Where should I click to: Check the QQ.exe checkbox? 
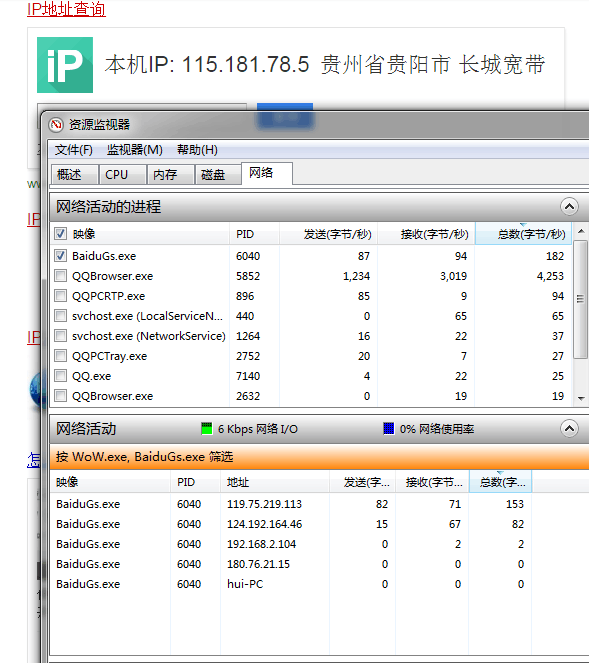(x=60, y=376)
